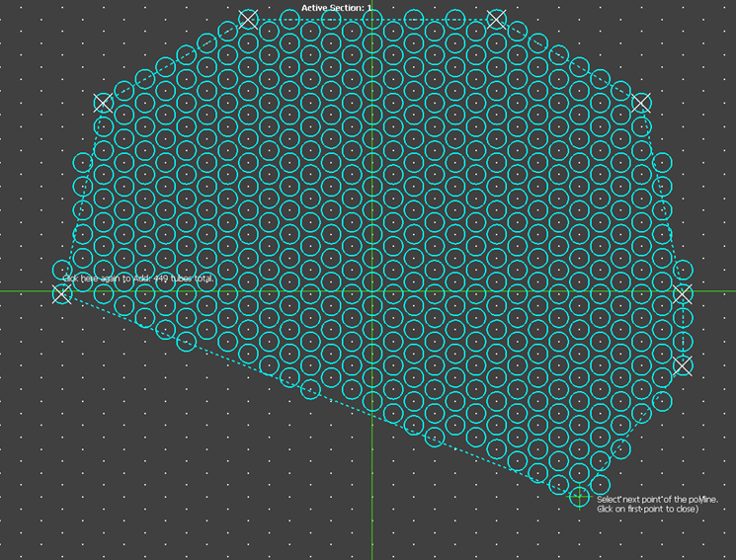Select the upper-left diagonal X vertex marker

103,102
